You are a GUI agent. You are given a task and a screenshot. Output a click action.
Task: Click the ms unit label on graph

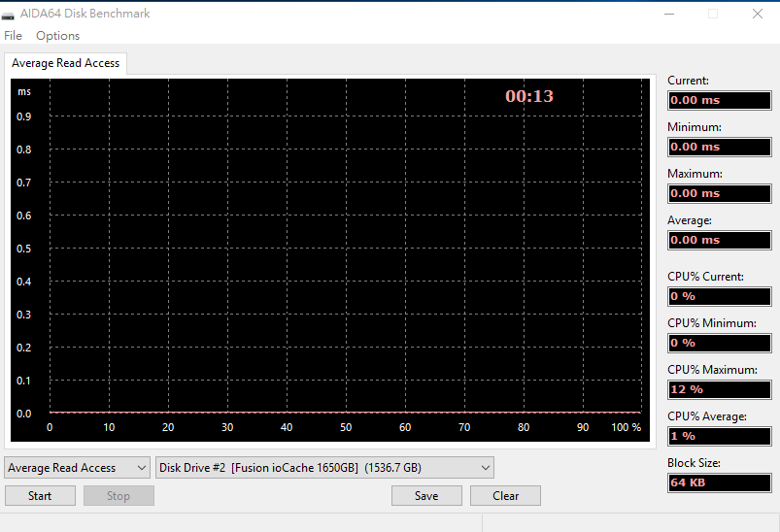24,92
